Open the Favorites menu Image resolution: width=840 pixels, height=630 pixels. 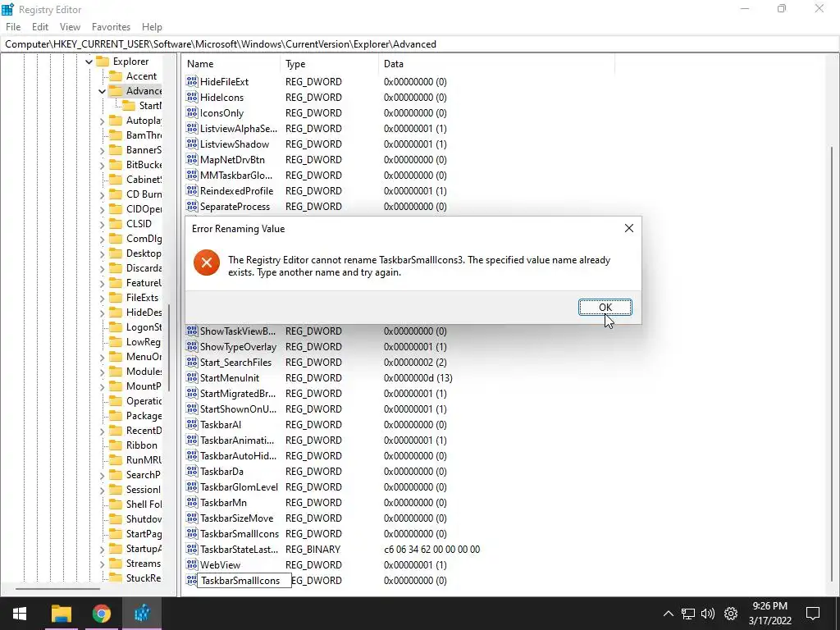pos(111,27)
